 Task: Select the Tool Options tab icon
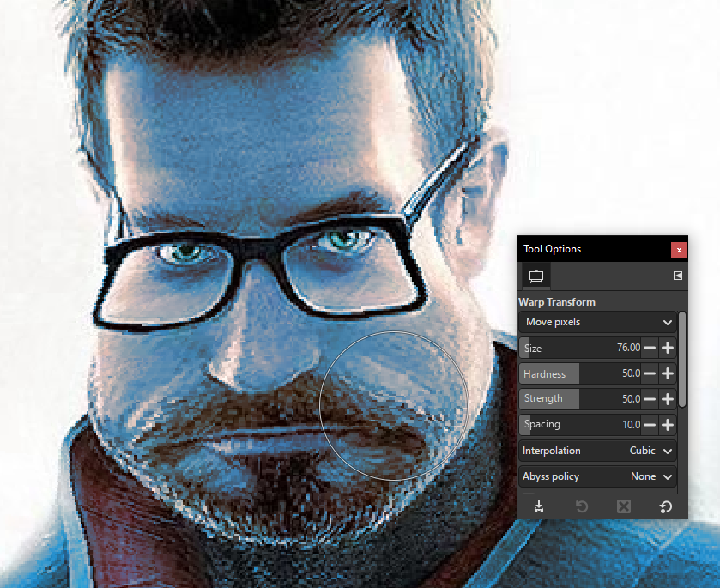tap(535, 276)
